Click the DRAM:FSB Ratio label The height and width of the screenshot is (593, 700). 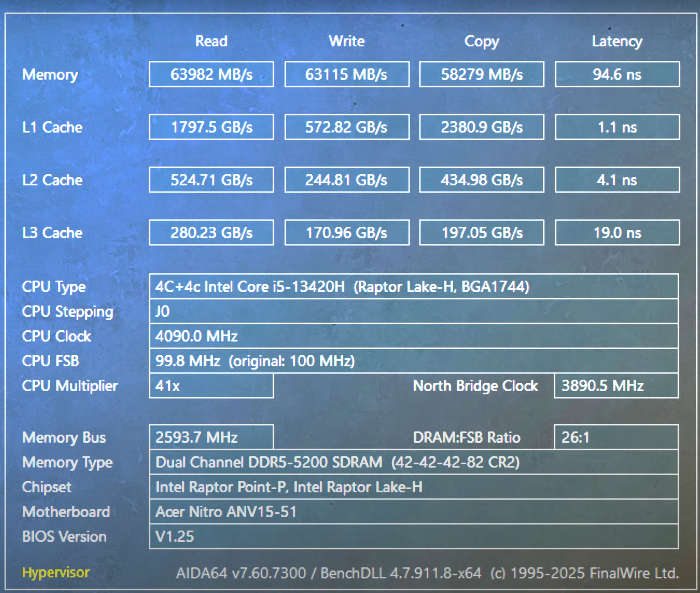coord(467,437)
